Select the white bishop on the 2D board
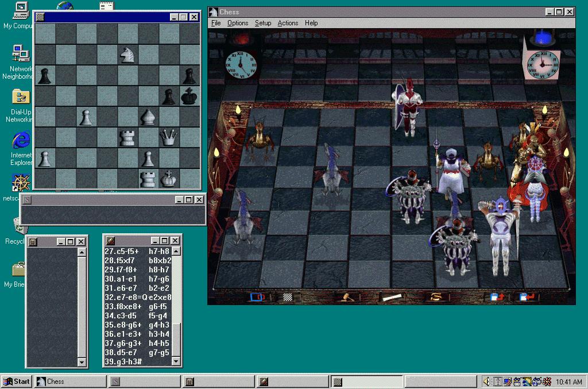The height and width of the screenshot is (389, 588). [x=148, y=117]
